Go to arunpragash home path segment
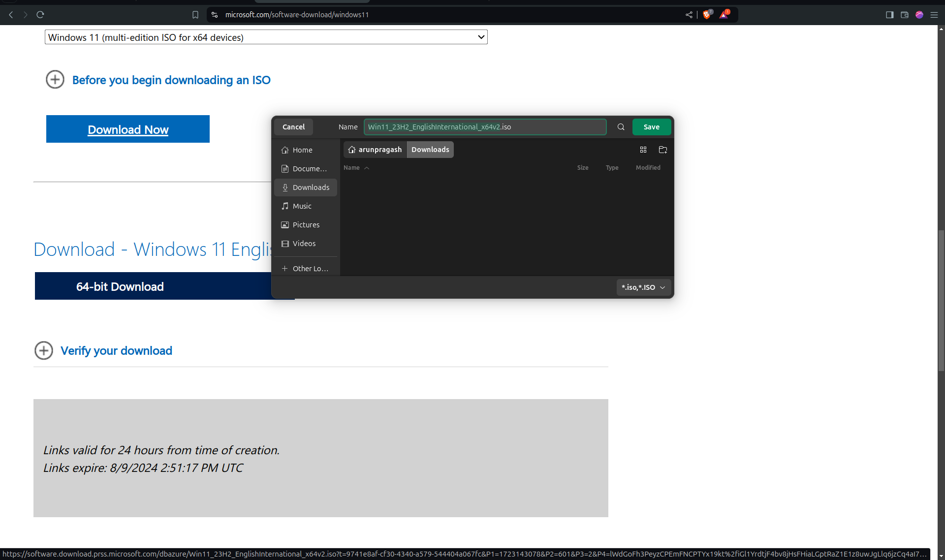 [375, 150]
